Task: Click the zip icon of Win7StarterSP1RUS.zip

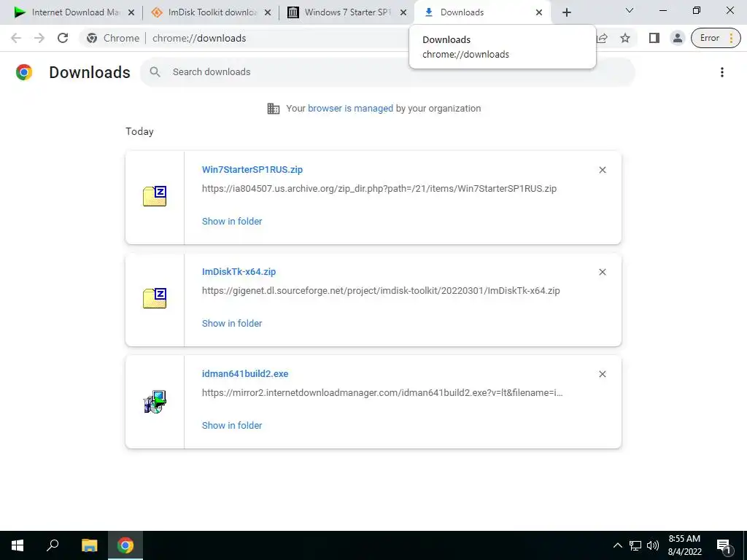Action: click(x=155, y=196)
